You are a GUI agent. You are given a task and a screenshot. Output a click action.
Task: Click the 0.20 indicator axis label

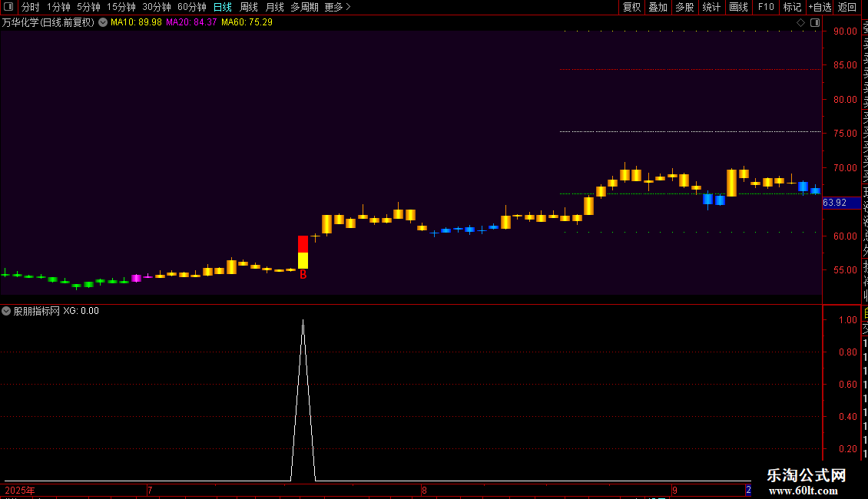[x=847, y=448]
